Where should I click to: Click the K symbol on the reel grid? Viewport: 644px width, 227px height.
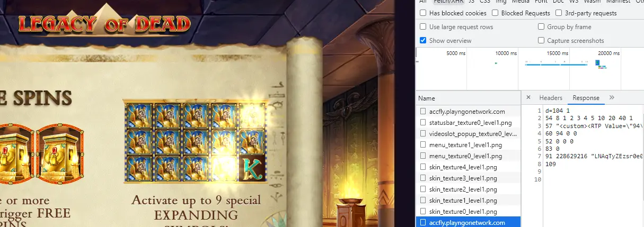(252, 169)
